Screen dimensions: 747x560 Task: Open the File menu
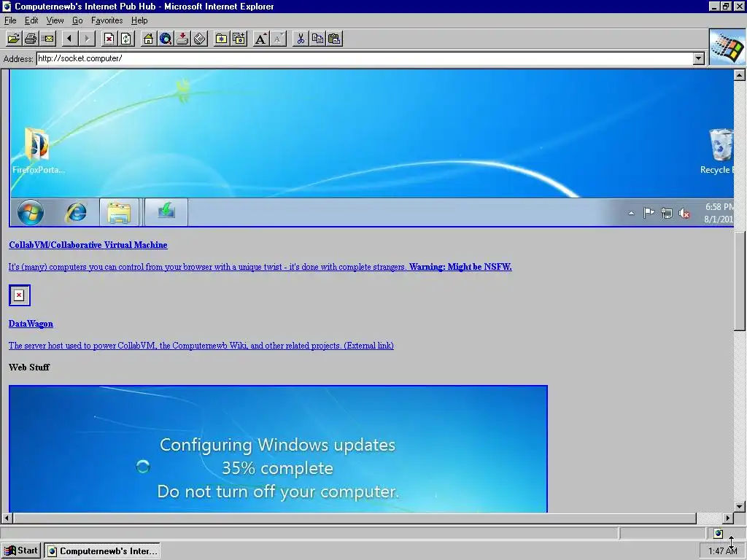pyautogui.click(x=10, y=20)
